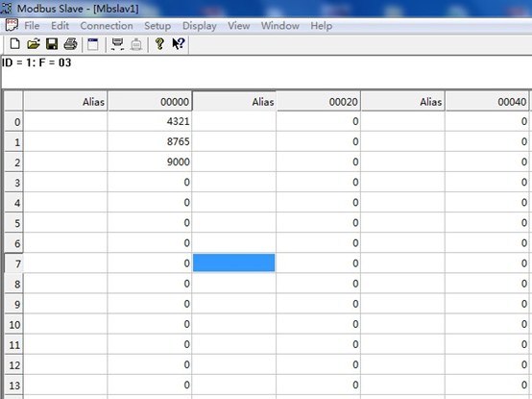Click the New document toolbar icon
Viewport: 532px width, 399px height.
[x=15, y=44]
